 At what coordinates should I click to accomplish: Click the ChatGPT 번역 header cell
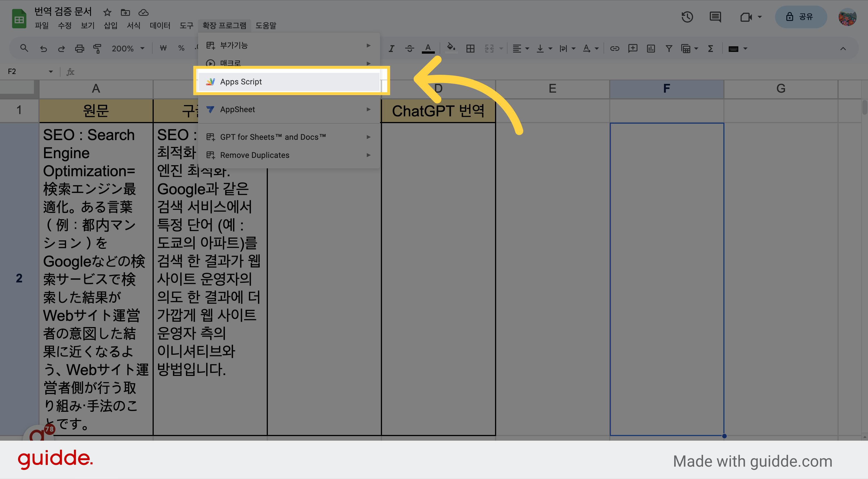(x=438, y=110)
